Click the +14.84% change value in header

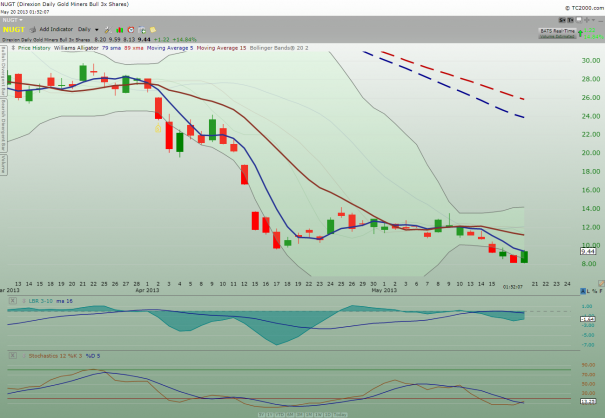[x=184, y=39]
